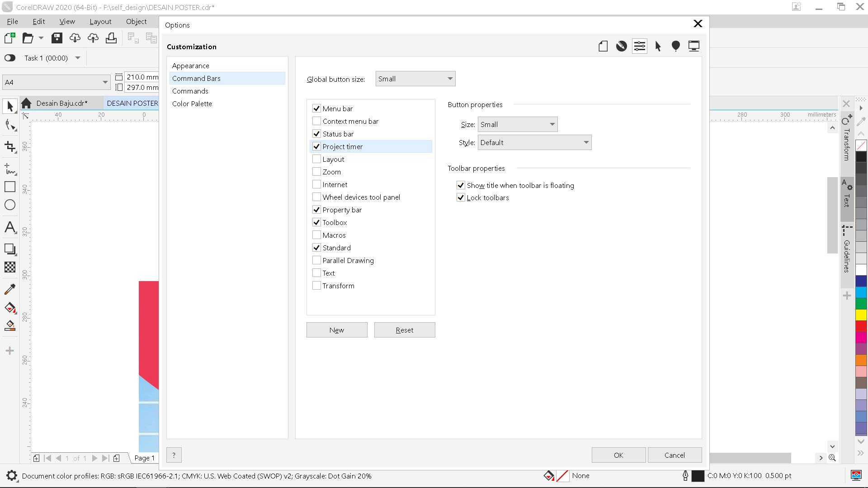This screenshot has width=868, height=488.
Task: Select the Ellipse tool
Action: pyautogui.click(x=10, y=205)
